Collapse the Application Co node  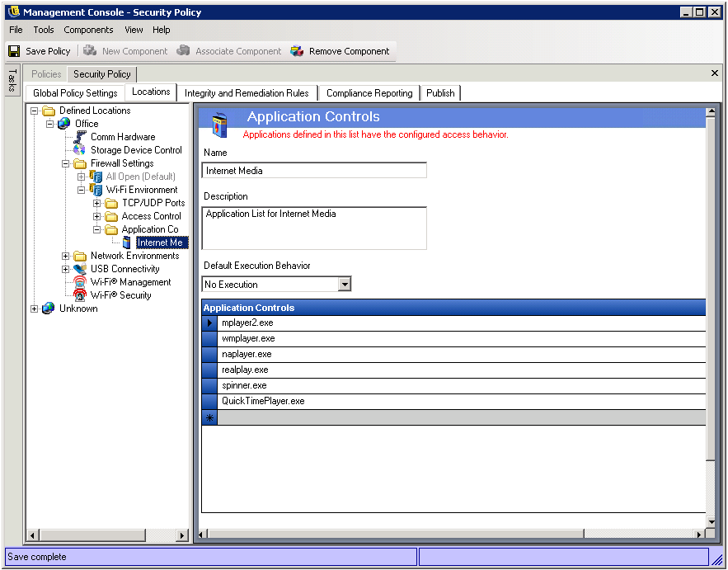[96, 229]
